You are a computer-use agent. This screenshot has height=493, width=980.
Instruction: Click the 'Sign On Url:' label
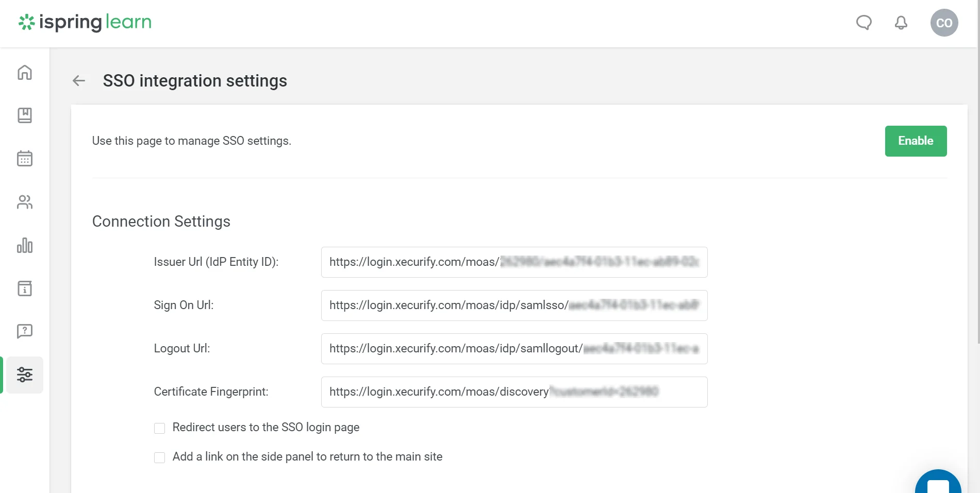(184, 305)
